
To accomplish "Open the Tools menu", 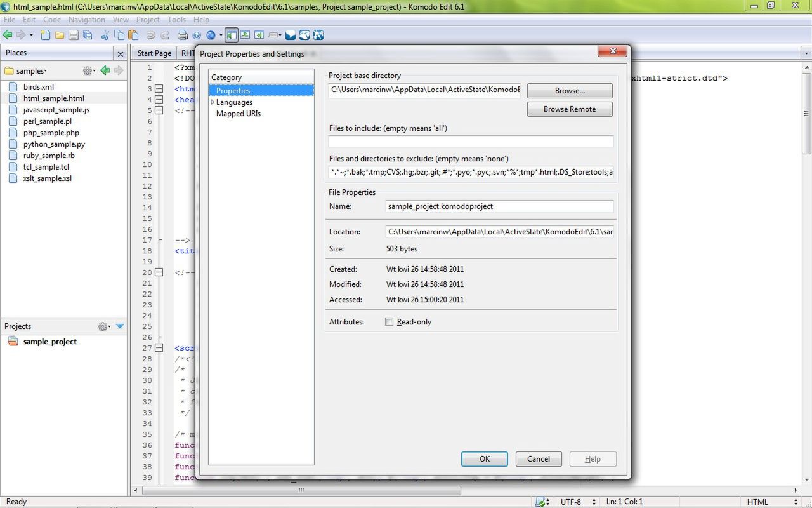I will 177,20.
